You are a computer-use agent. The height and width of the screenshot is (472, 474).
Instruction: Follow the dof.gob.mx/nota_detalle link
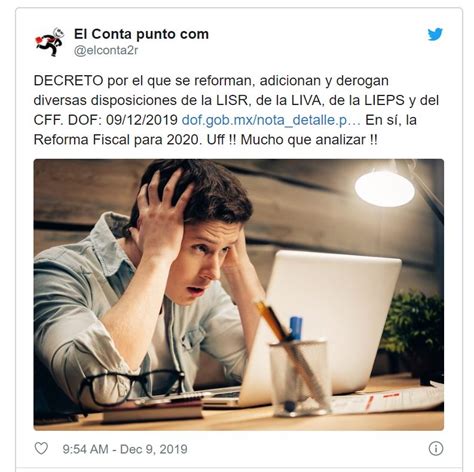pos(271,120)
